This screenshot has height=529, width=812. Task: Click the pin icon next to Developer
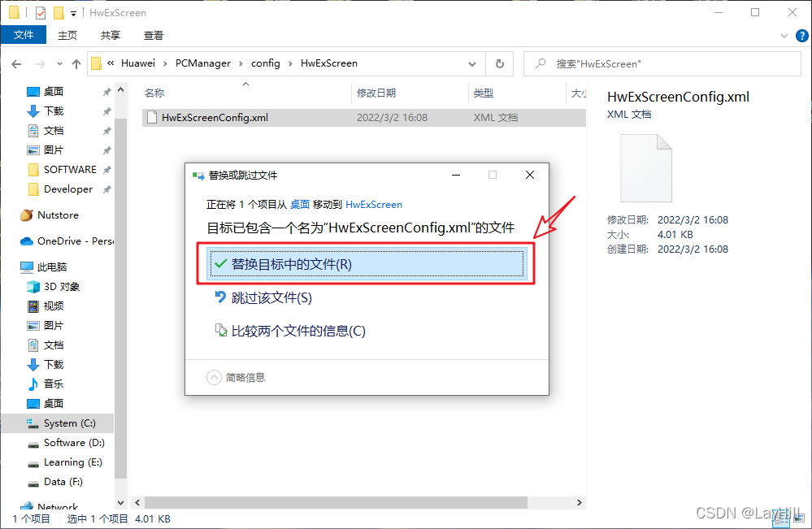pos(106,189)
